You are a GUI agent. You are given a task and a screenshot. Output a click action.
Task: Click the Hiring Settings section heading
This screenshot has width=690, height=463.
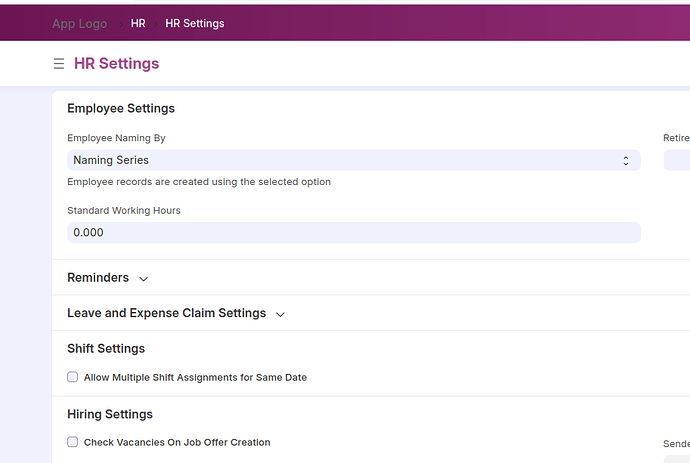pos(110,414)
